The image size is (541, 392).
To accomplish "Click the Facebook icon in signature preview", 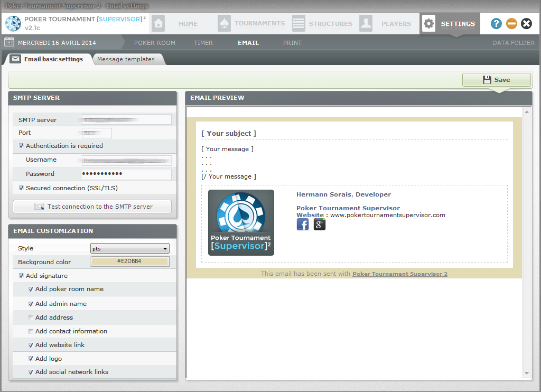I will click(303, 225).
